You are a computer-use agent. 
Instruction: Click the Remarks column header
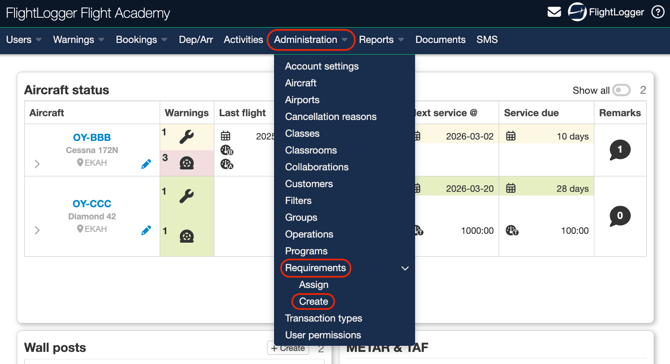tap(620, 113)
